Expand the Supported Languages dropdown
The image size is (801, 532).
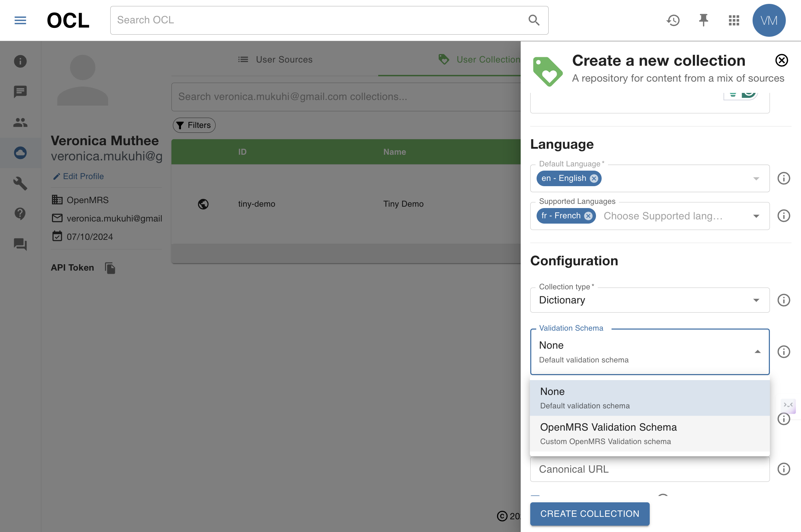click(x=756, y=216)
